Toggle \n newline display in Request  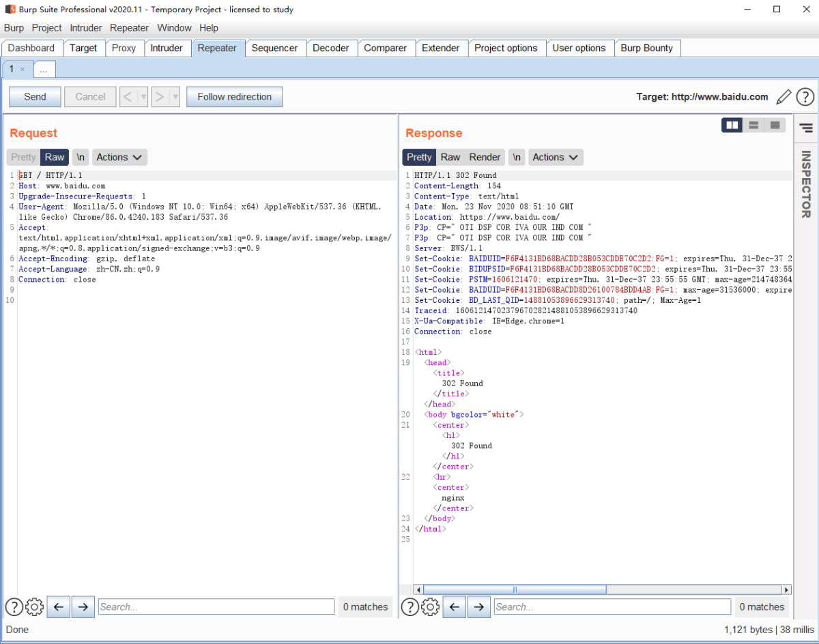click(81, 157)
